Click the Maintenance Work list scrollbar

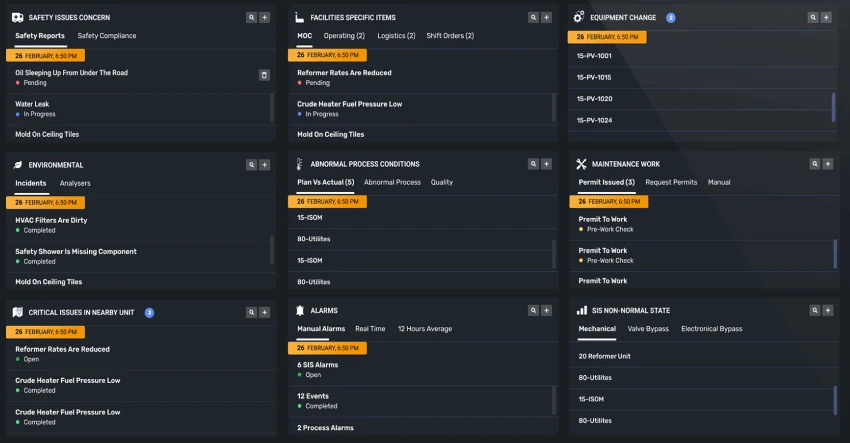(835, 254)
